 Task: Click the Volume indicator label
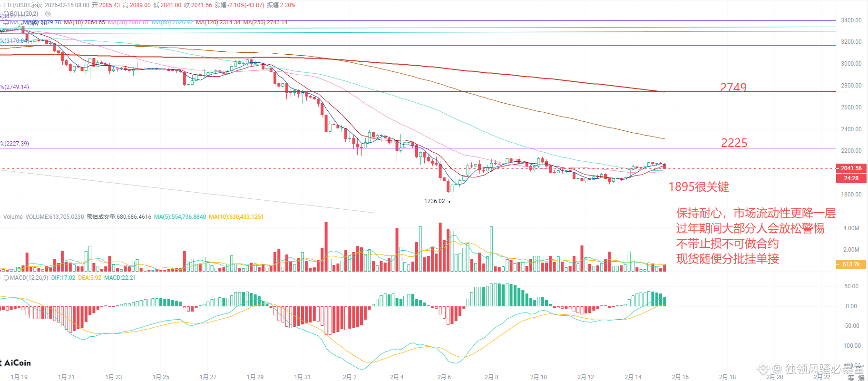coord(13,217)
